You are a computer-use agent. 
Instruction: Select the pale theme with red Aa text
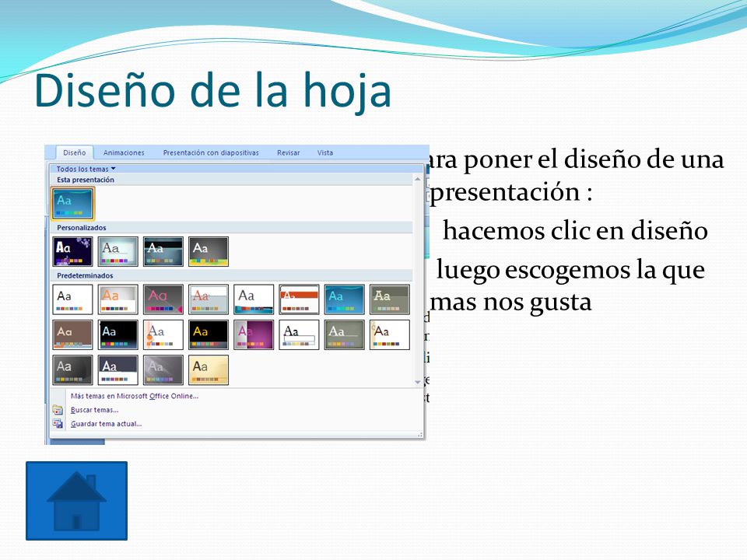coord(209,299)
